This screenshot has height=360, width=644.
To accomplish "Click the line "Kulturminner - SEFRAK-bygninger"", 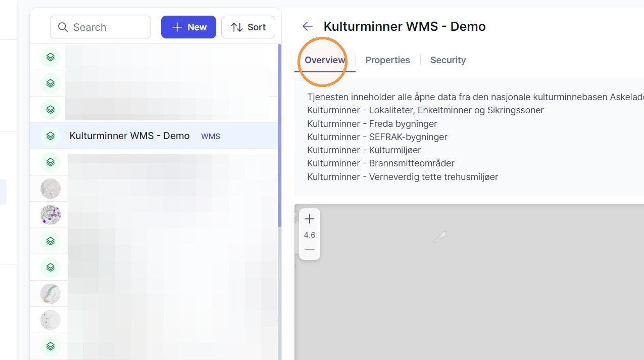I will tap(377, 137).
